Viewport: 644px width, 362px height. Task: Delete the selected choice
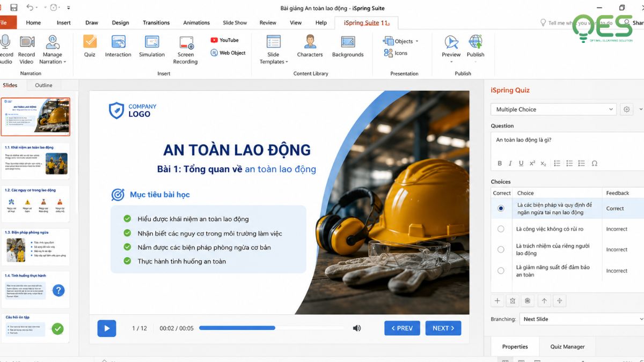coord(513,301)
